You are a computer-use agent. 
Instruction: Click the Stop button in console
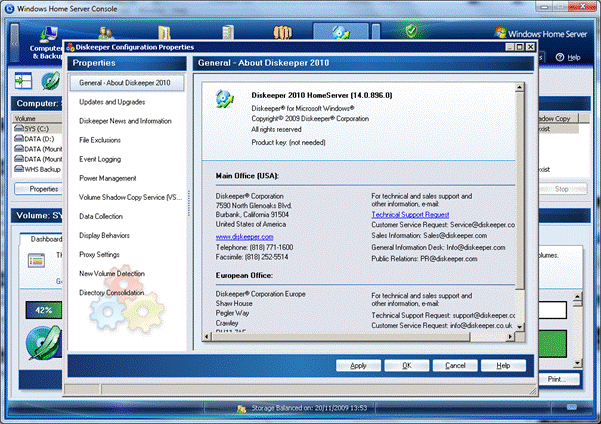pos(562,189)
